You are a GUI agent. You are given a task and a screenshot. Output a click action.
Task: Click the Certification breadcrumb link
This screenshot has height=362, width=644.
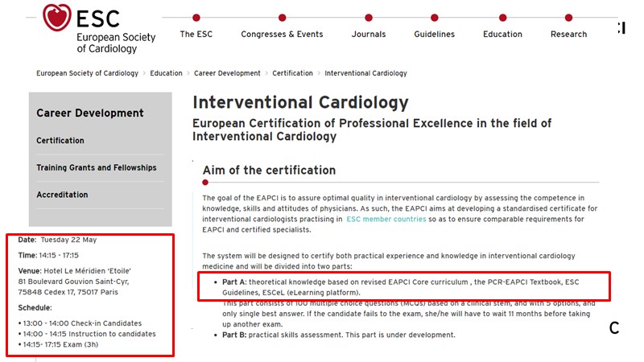tap(292, 73)
